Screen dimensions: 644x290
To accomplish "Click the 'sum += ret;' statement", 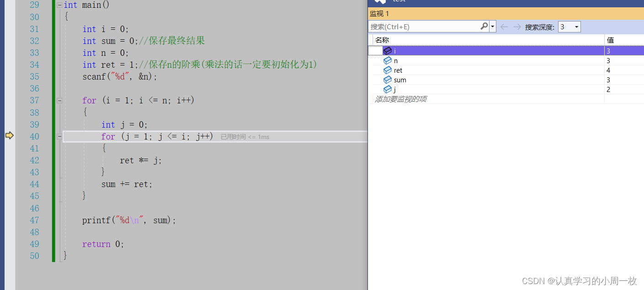I will [127, 184].
